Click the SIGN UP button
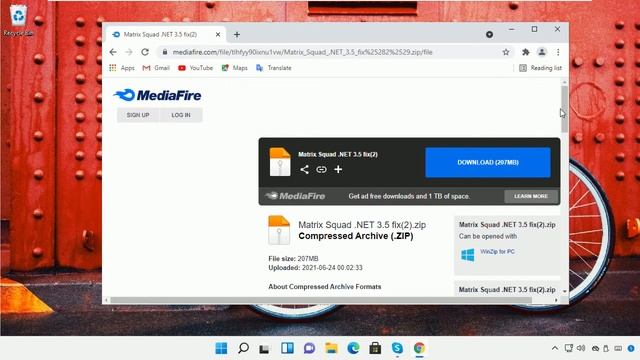The height and width of the screenshot is (360, 640). 138,115
